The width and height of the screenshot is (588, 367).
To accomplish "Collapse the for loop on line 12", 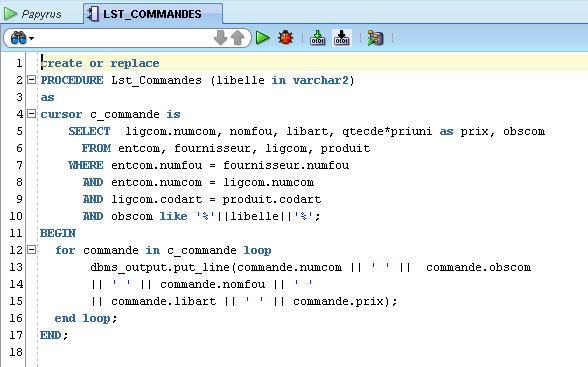I will tap(32, 250).
